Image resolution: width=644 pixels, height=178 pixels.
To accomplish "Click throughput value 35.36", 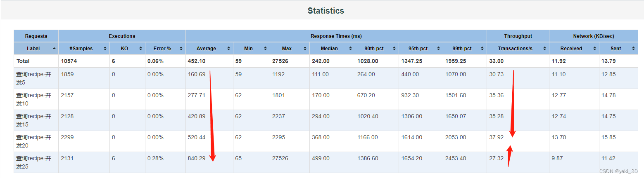I will 496,96.
